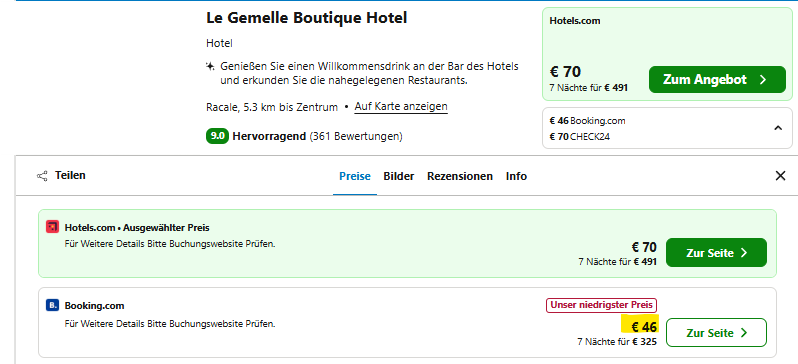Screen dimensions: 798x364
Task: Select the €46 Booking.com price entry
Action: (587, 121)
